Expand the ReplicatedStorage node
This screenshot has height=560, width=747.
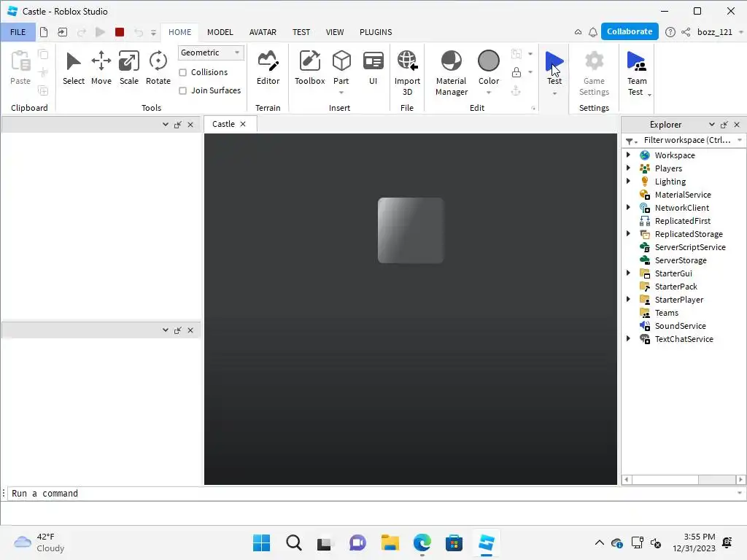tap(628, 233)
